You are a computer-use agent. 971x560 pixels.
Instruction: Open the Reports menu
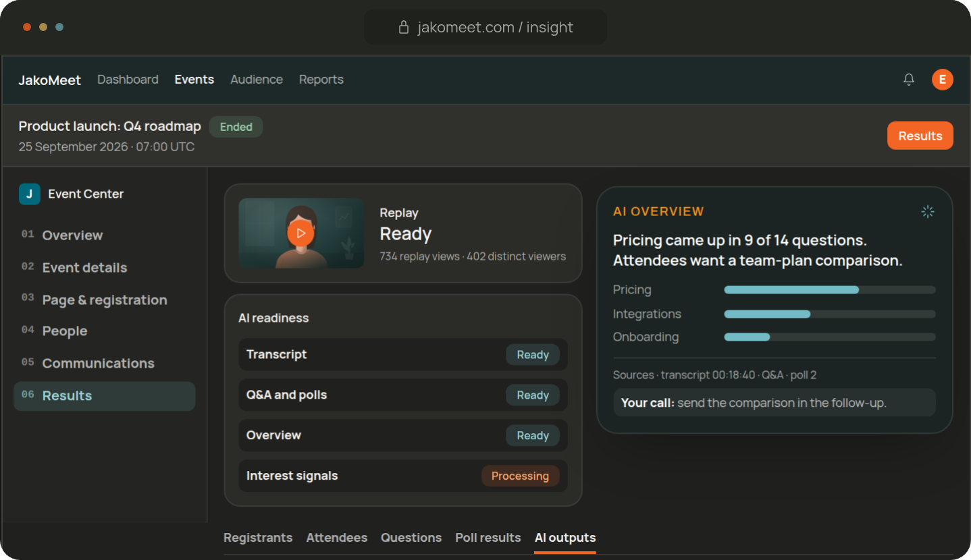click(321, 80)
